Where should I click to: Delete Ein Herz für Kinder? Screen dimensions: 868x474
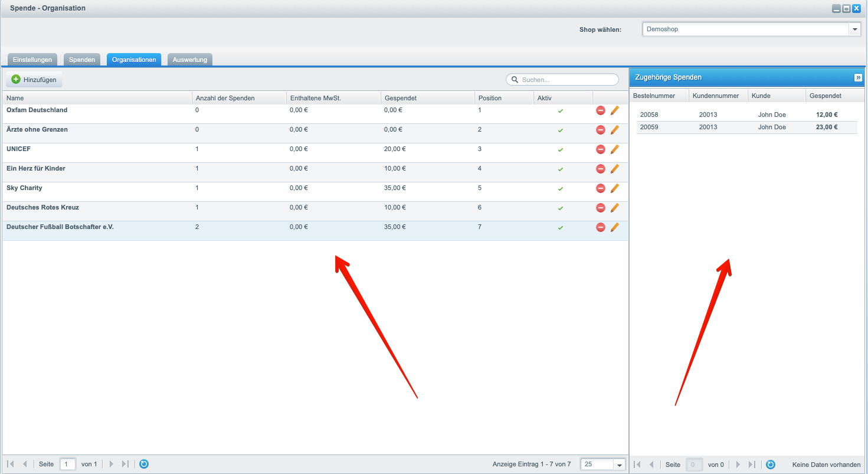click(x=601, y=169)
